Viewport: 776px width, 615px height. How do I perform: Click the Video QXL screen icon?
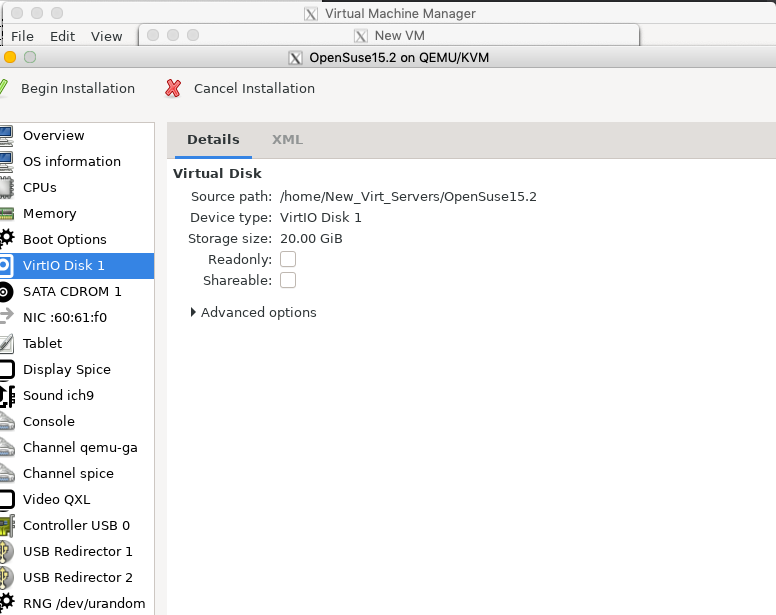pos(7,500)
